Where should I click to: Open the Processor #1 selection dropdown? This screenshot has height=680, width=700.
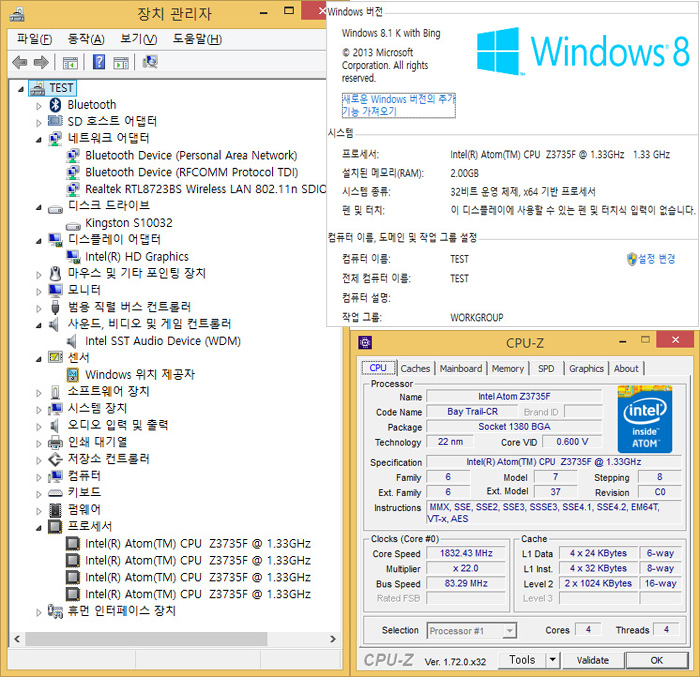pyautogui.click(x=474, y=631)
